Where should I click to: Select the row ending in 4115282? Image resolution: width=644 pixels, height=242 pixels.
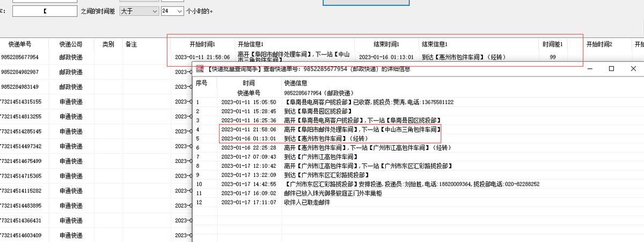pos(20,190)
